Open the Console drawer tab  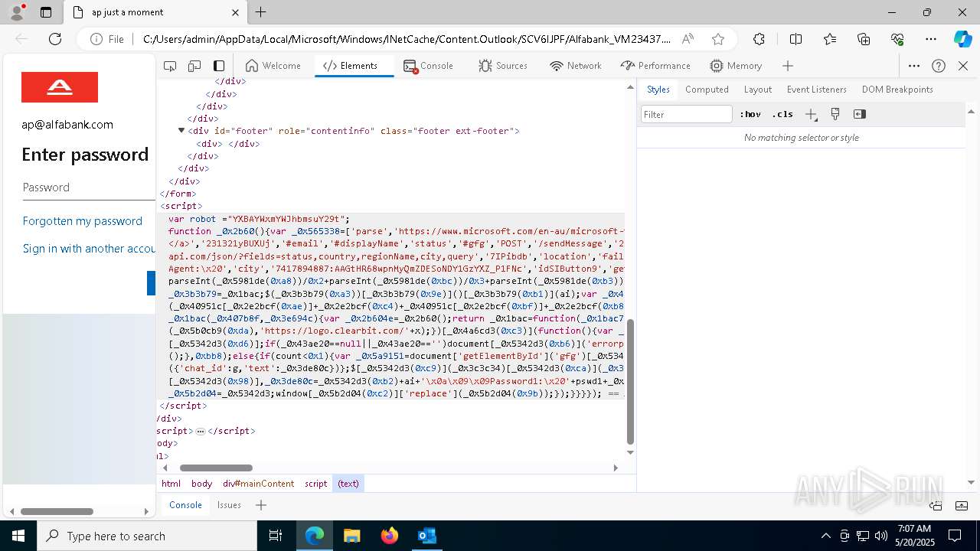click(x=185, y=505)
